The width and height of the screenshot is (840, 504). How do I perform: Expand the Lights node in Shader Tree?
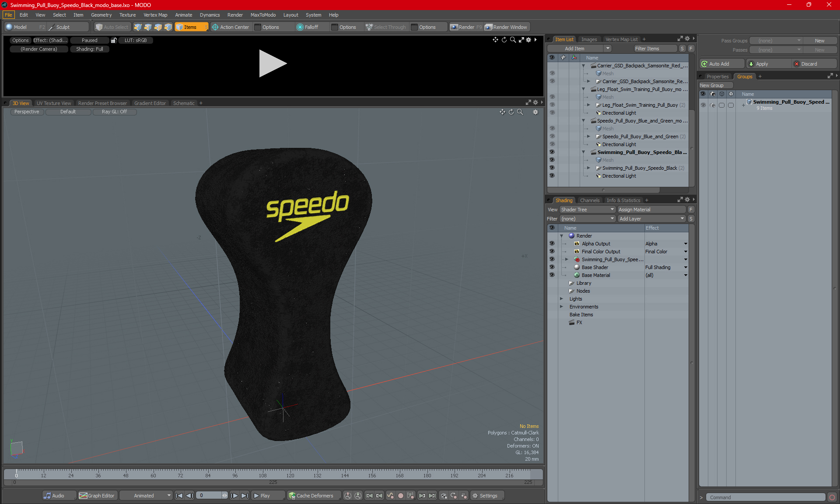562,299
